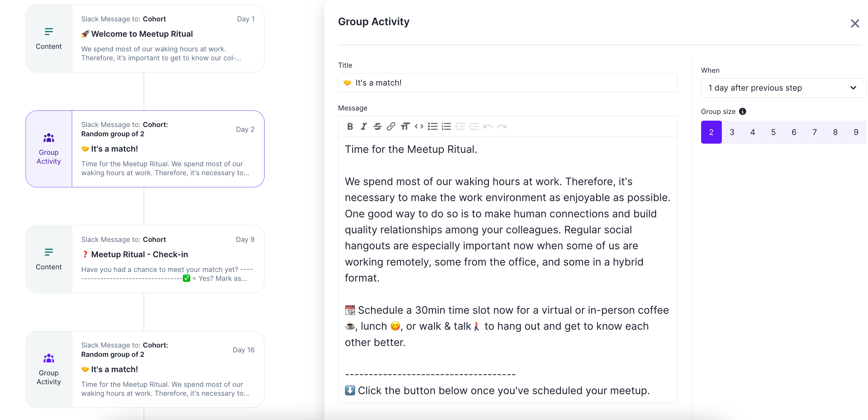The image size is (868, 420).
Task: Close the Group Activity panel
Action: click(x=855, y=24)
